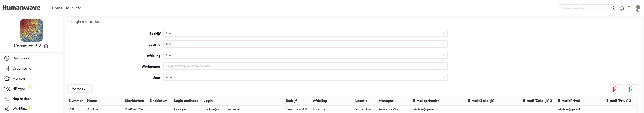Open the help question mark icon
644x113 pixels.
coord(629,8)
